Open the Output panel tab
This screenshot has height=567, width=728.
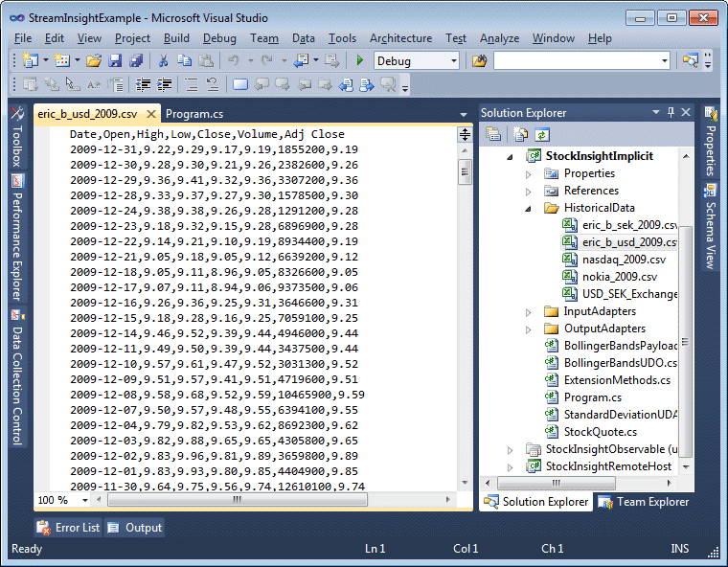[x=135, y=528]
